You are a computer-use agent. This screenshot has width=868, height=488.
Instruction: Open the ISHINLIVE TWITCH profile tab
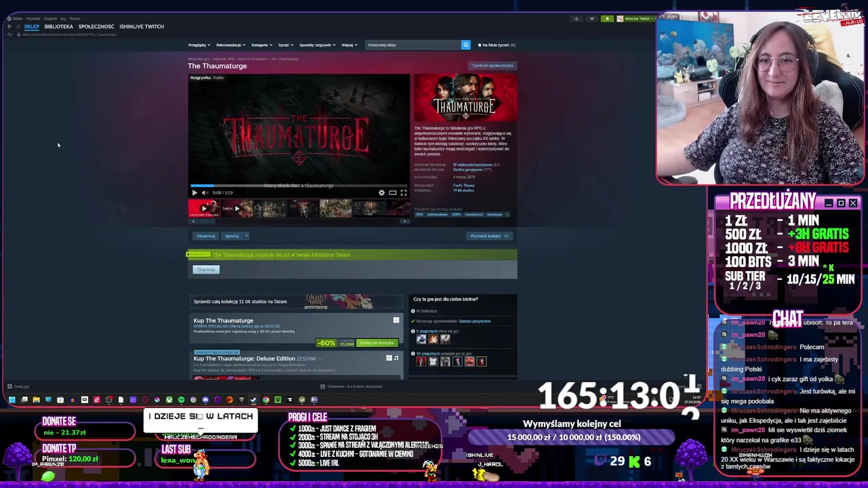point(142,26)
